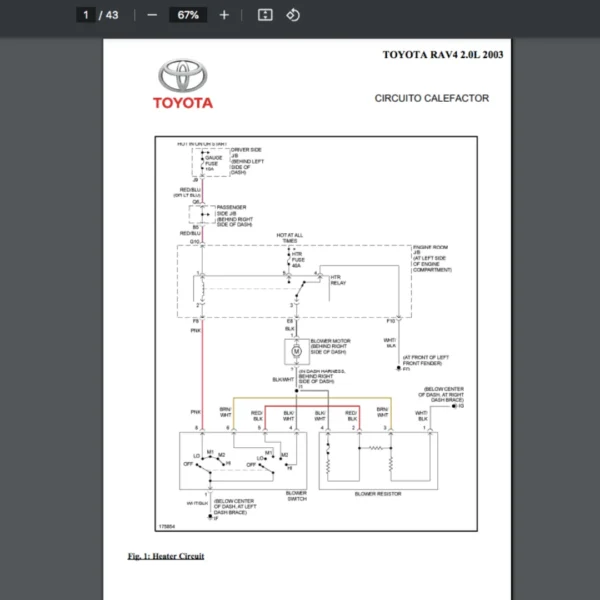Click the GAUGE FUSE 10A symbol
Image resolution: width=600 pixels, height=600 pixels.
[203, 163]
